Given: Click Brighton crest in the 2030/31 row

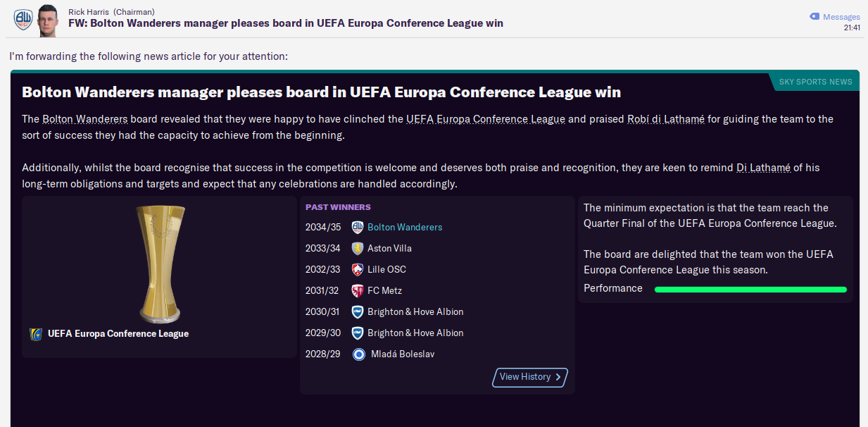Looking at the screenshot, I should tap(358, 311).
